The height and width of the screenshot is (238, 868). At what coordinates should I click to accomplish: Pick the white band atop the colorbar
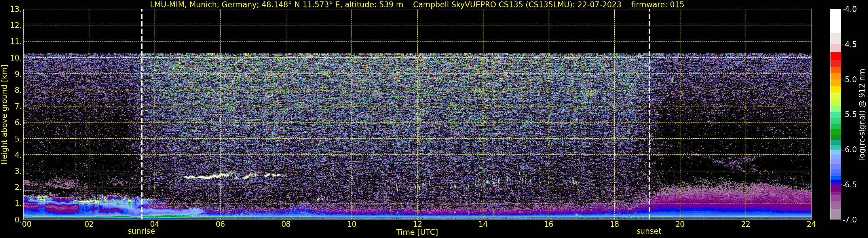click(835, 21)
